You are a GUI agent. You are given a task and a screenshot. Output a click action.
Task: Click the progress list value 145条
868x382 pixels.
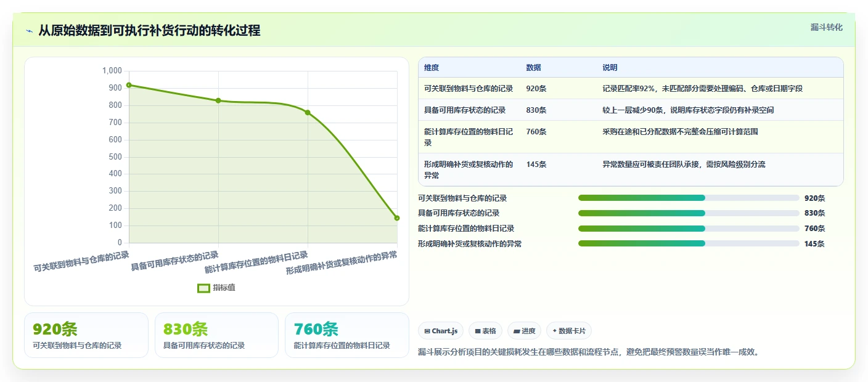click(x=814, y=243)
